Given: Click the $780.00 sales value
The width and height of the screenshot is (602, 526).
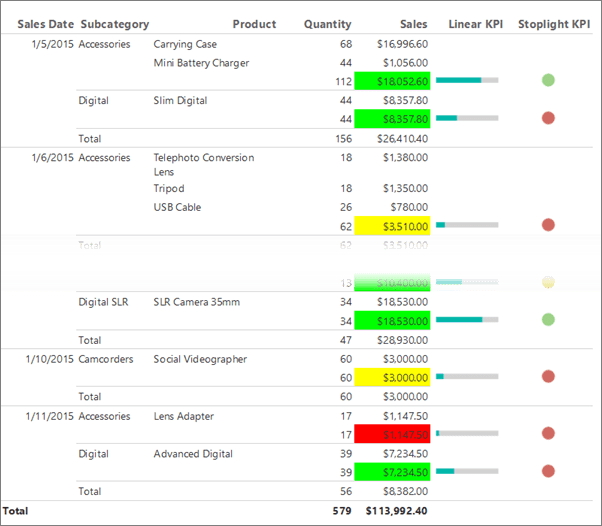Looking at the screenshot, I should pyautogui.click(x=409, y=207).
